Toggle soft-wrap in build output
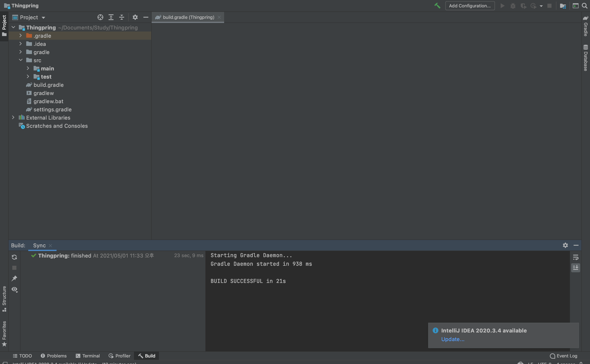This screenshot has width=590, height=364. tap(575, 257)
